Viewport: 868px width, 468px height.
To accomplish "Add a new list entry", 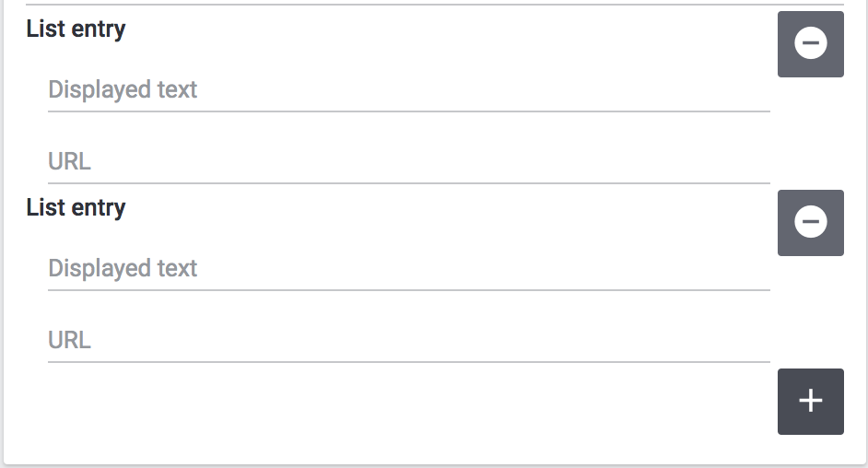I will (x=810, y=401).
